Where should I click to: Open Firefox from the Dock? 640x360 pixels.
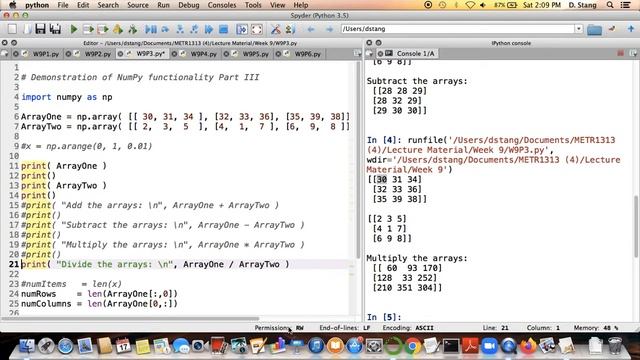(528, 346)
